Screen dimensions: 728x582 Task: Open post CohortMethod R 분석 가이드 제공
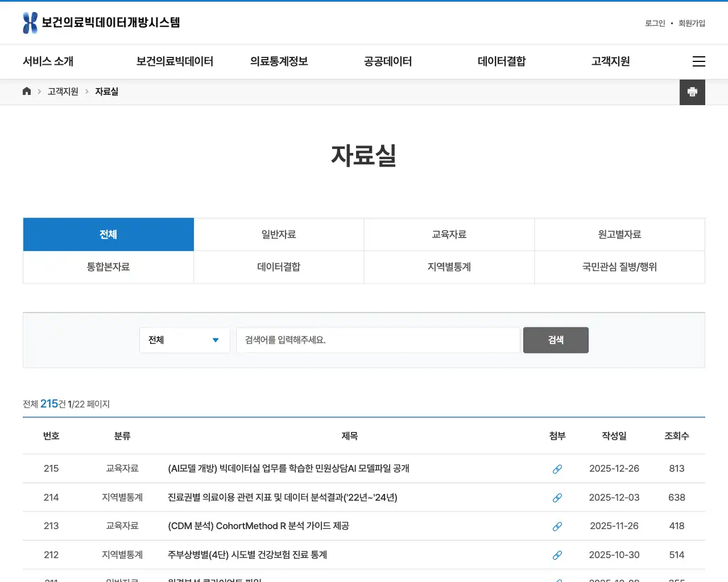[x=258, y=526]
